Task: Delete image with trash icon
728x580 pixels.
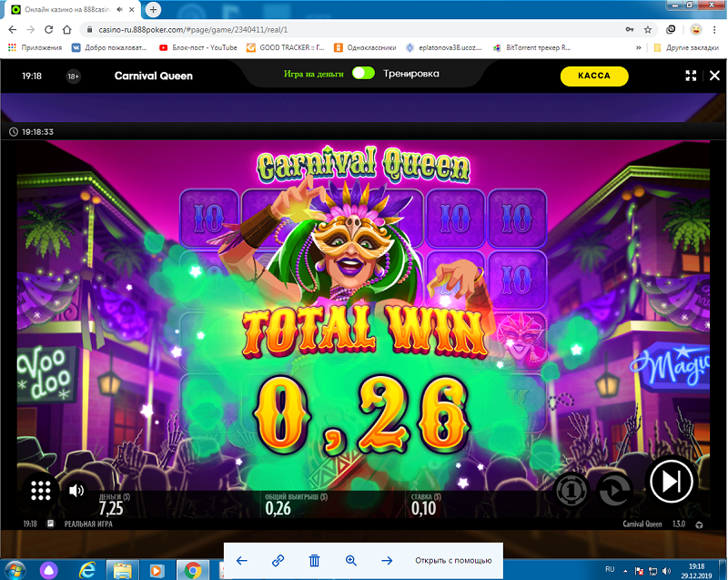Action: point(314,561)
